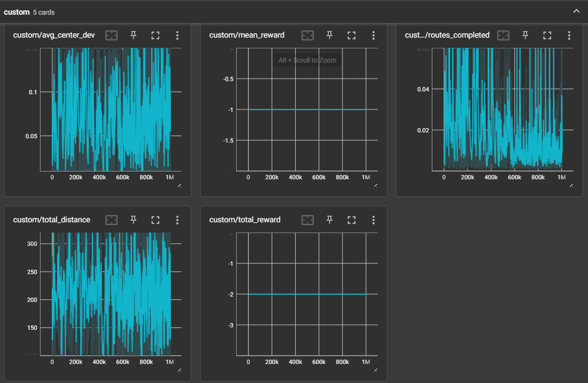588x383 pixels.
Task: Pin the custom/total_distance card
Action: pyautogui.click(x=133, y=220)
